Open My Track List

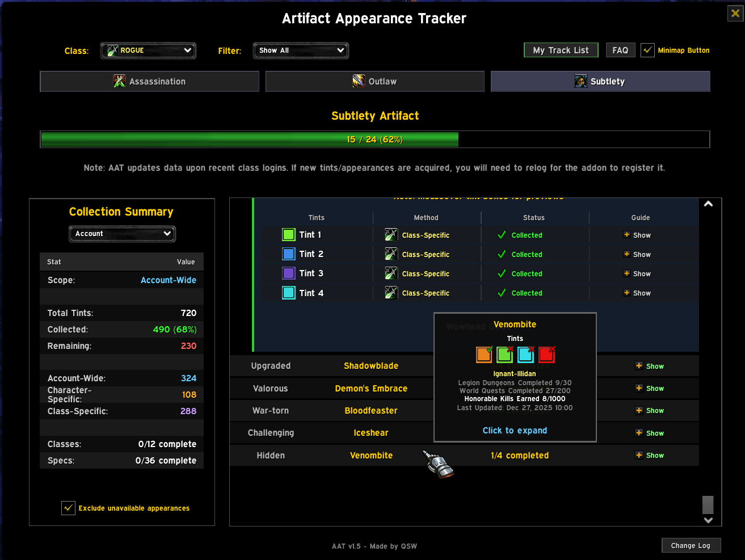(561, 50)
